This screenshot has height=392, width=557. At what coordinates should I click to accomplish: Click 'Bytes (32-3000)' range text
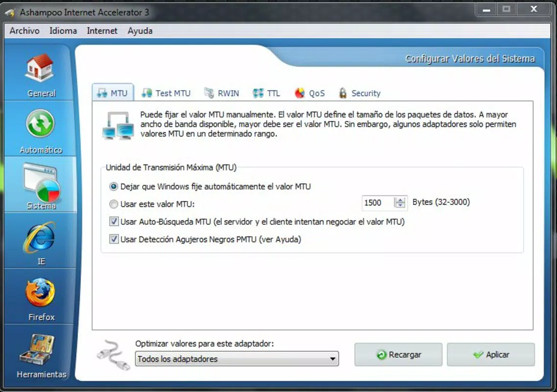click(441, 202)
